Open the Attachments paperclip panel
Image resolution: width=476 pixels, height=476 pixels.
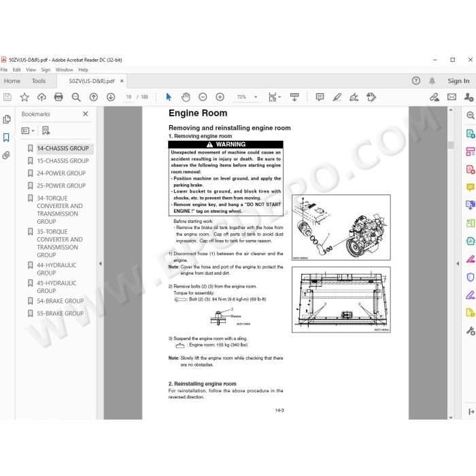pos(6,156)
